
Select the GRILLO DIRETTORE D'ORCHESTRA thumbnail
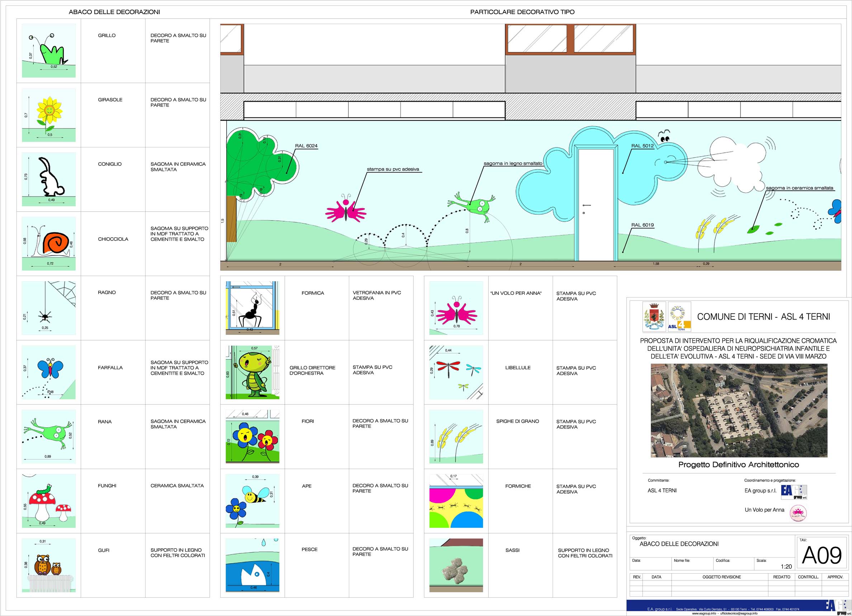point(252,372)
